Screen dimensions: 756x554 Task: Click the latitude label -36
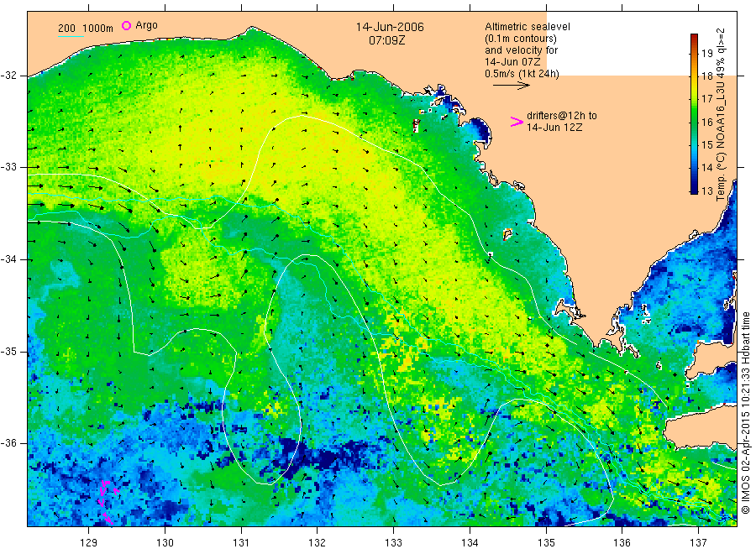pyautogui.click(x=8, y=442)
